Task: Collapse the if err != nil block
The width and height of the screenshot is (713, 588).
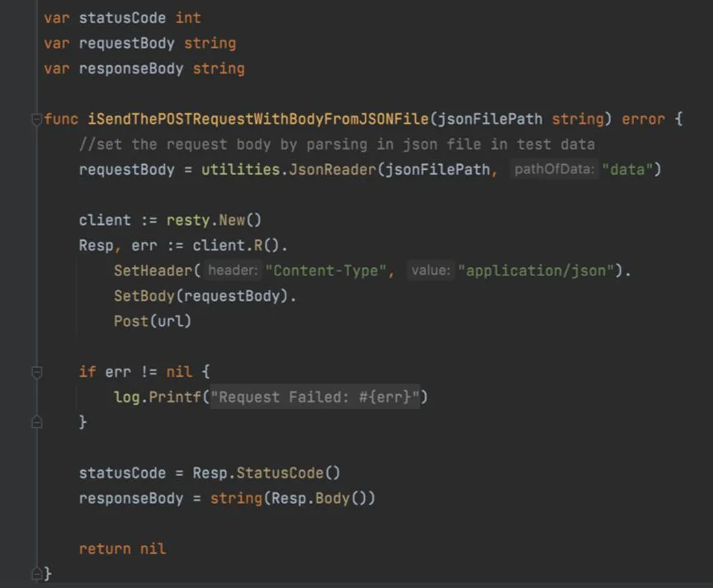Action: click(x=37, y=373)
